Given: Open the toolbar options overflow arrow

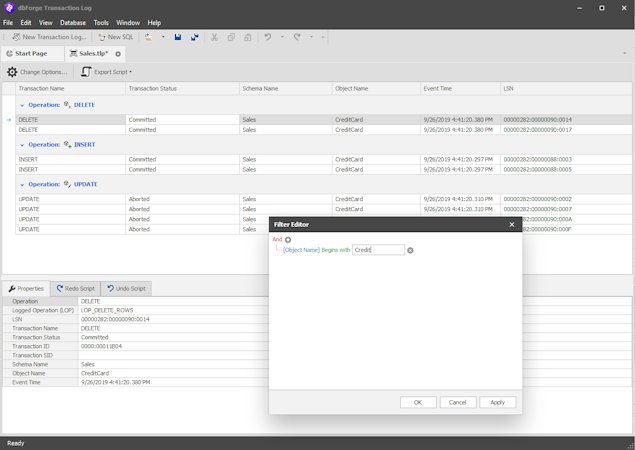Looking at the screenshot, I should coord(323,37).
